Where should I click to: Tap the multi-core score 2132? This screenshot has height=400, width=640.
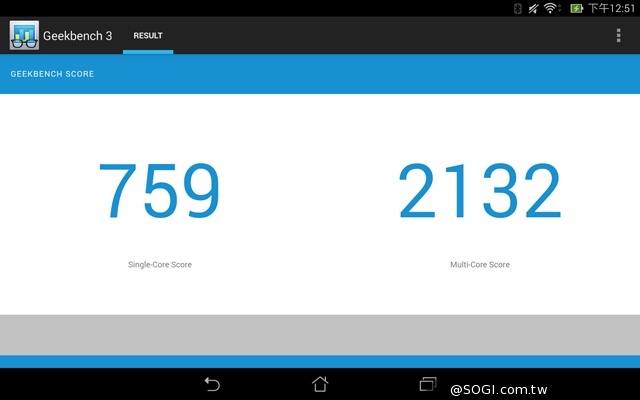[479, 193]
